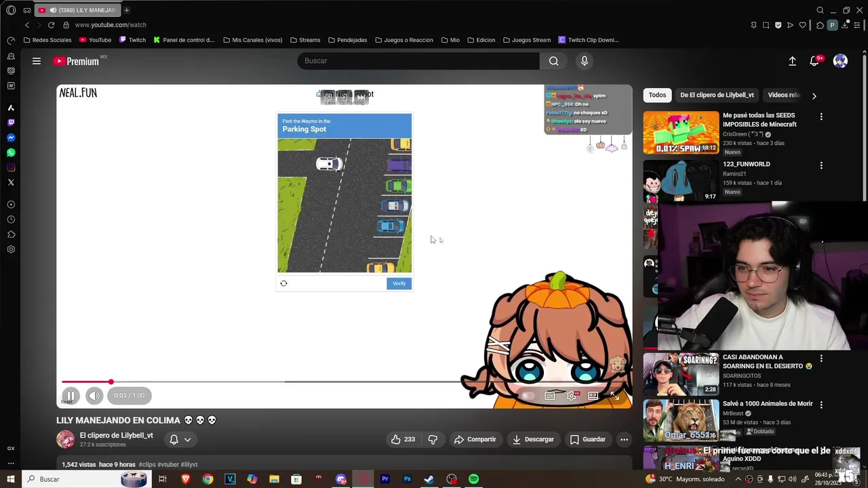Select the Todos filter chip

click(657, 95)
